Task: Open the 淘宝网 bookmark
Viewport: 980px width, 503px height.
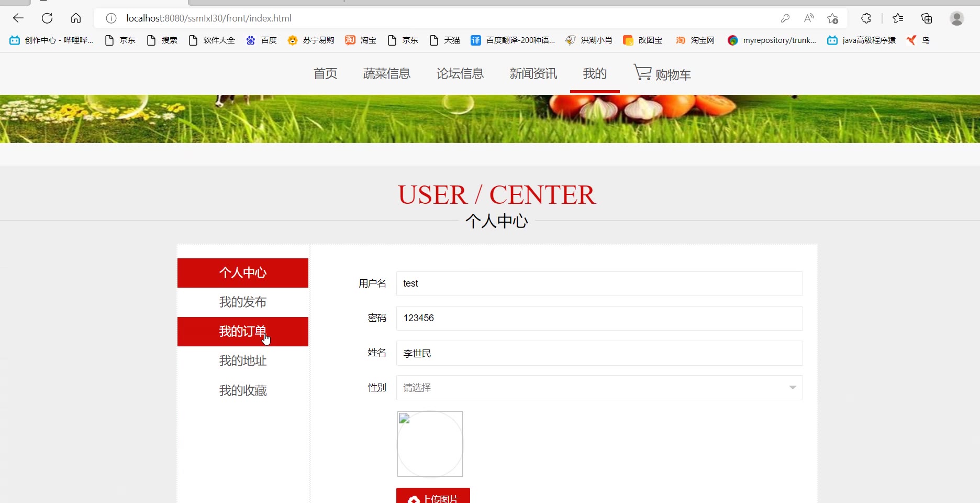Action: (x=695, y=40)
